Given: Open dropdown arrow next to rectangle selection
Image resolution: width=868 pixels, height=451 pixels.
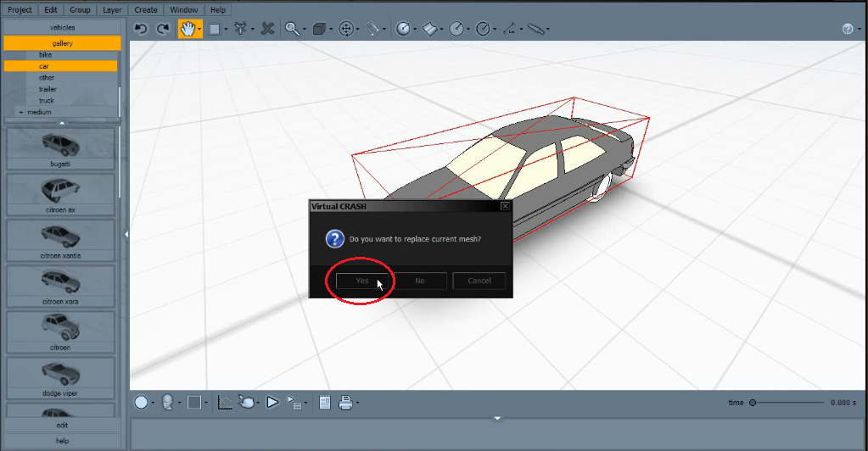Looking at the screenshot, I should [x=226, y=30].
